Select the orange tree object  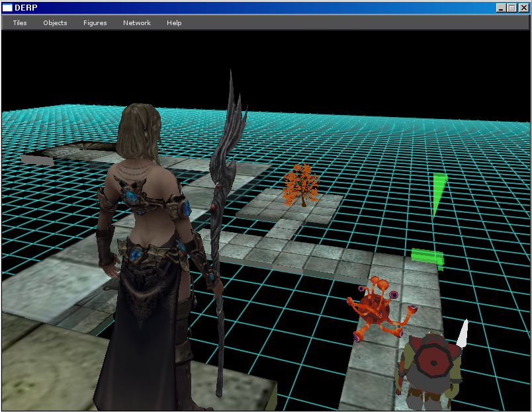coord(301,185)
